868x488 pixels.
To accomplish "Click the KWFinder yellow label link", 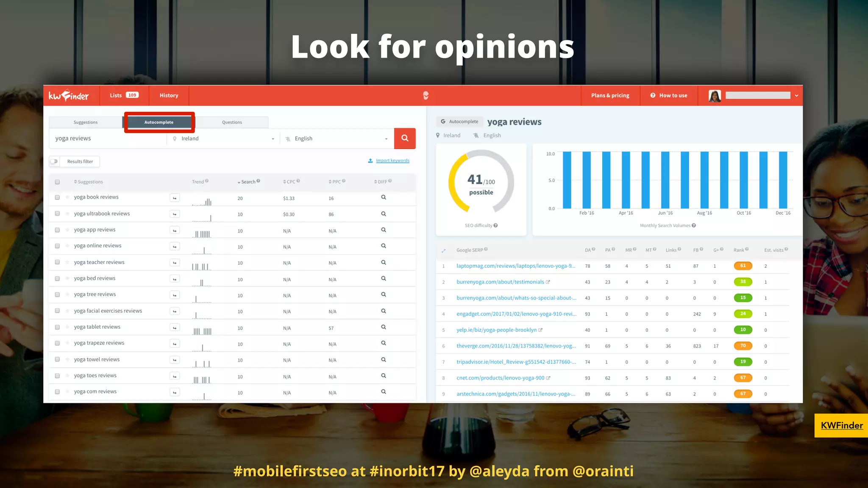I will tap(842, 425).
